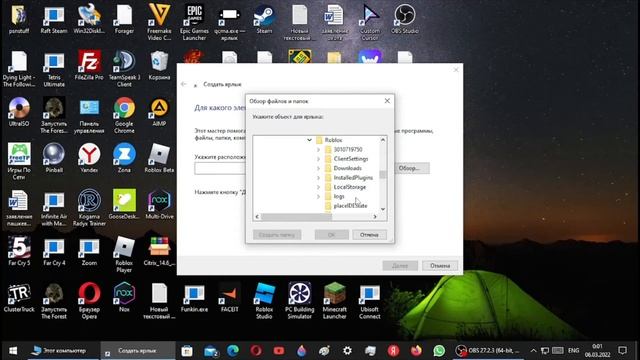
Task: Select the Freemake Video Converter desktop icon
Action: tap(159, 22)
